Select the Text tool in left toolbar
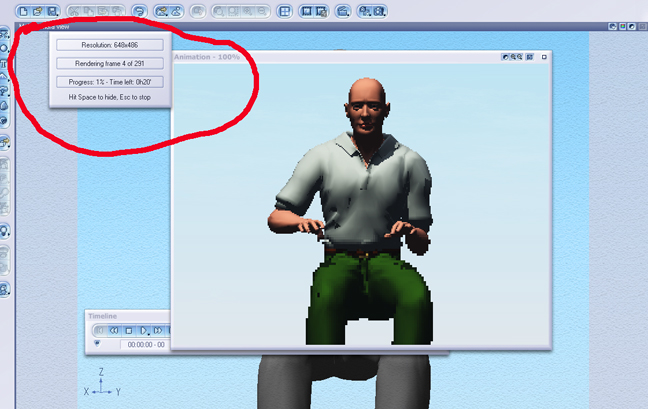Viewport: 648px width, 409px height. tap(4, 63)
